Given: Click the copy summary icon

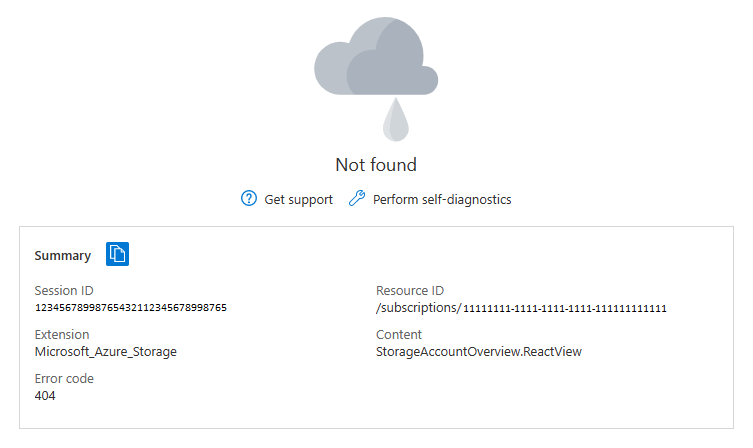Looking at the screenshot, I should tap(118, 254).
